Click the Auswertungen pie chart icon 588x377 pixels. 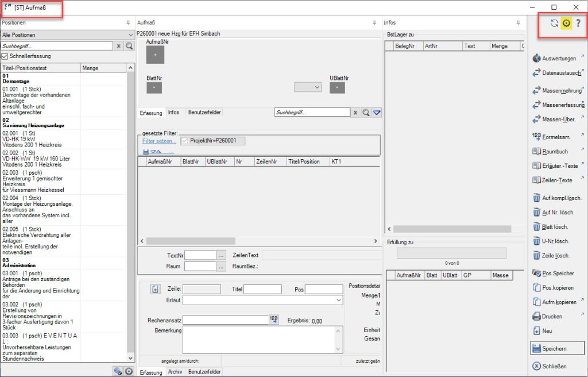pos(537,58)
